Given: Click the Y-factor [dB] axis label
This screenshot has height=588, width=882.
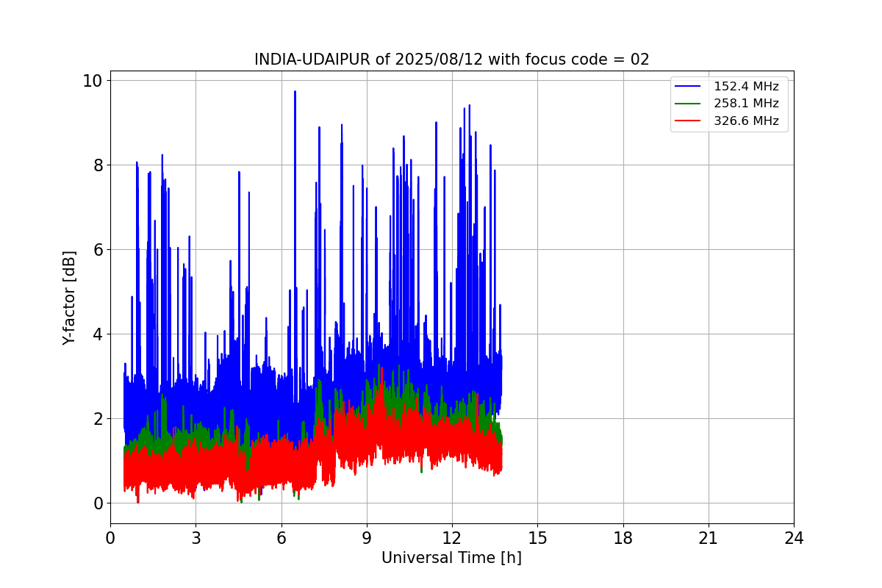Looking at the screenshot, I should (69, 298).
